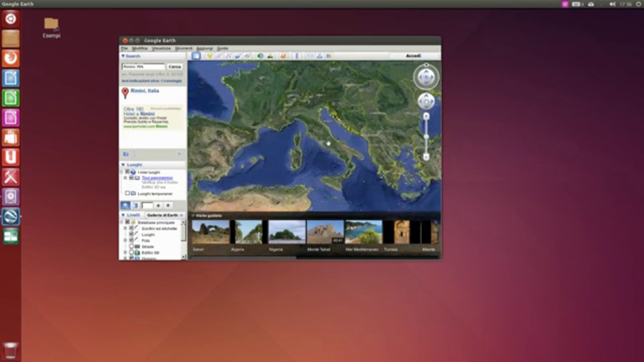The height and width of the screenshot is (362, 644).
Task: Click the print toolbar icon
Action: (319, 56)
